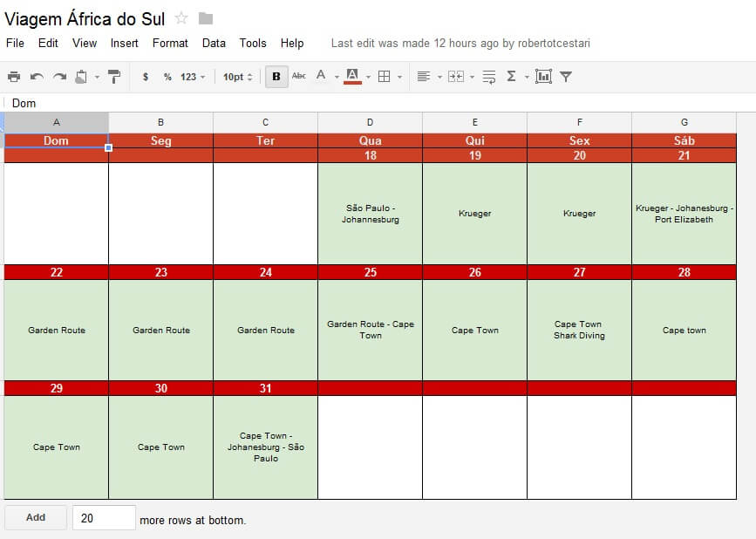Click the percent format button
The height and width of the screenshot is (539, 756).
167,77
